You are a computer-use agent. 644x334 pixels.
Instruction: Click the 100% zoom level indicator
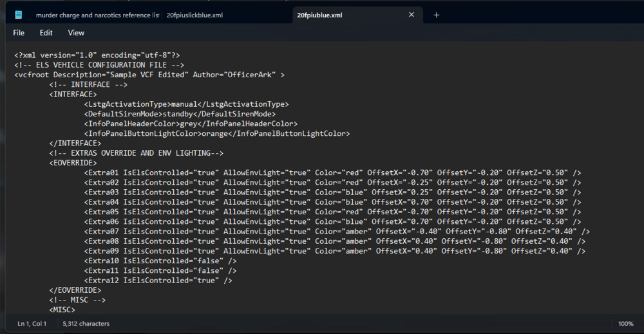[x=625, y=324]
